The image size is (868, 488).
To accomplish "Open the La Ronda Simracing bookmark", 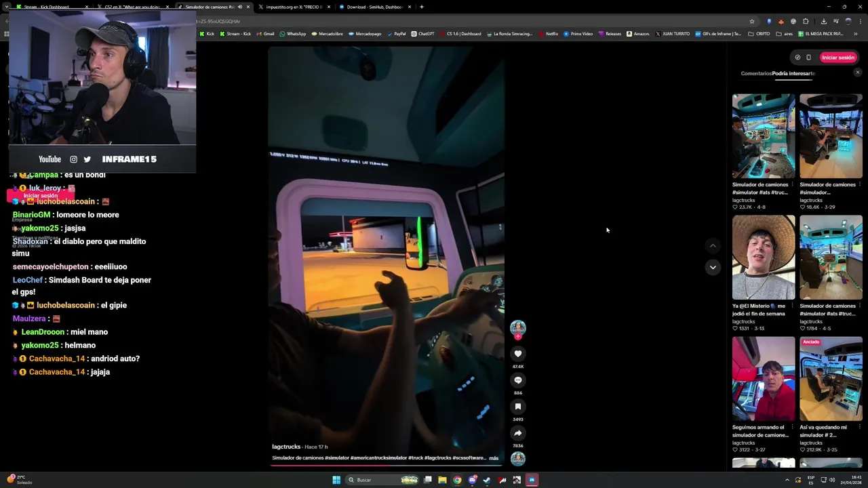I will pyautogui.click(x=509, y=34).
